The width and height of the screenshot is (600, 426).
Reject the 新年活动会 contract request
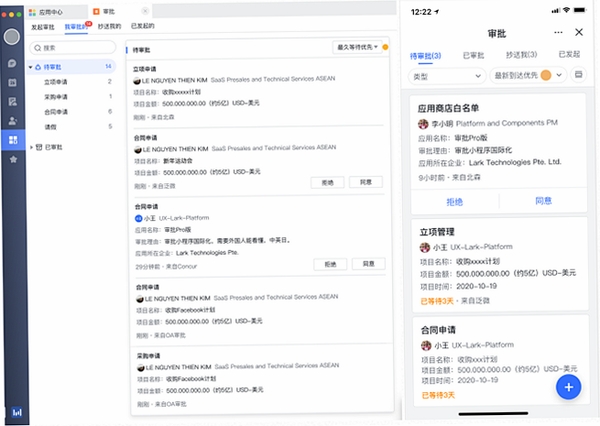[x=328, y=183]
